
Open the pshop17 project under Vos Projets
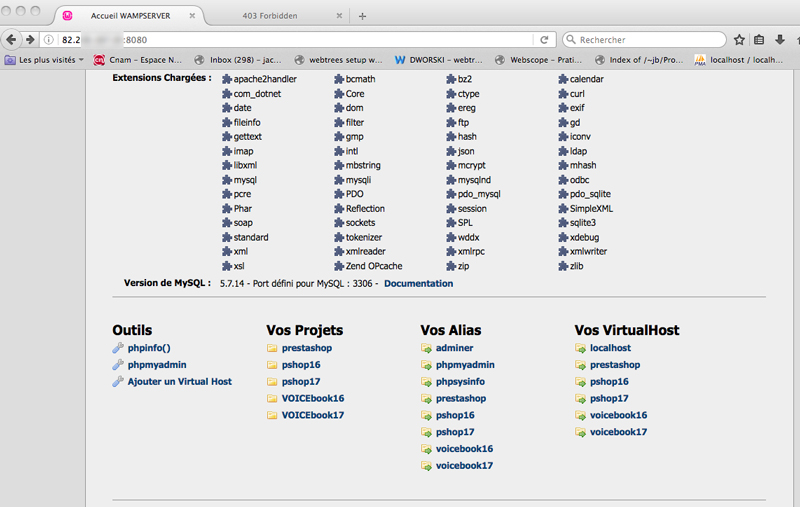coord(301,382)
